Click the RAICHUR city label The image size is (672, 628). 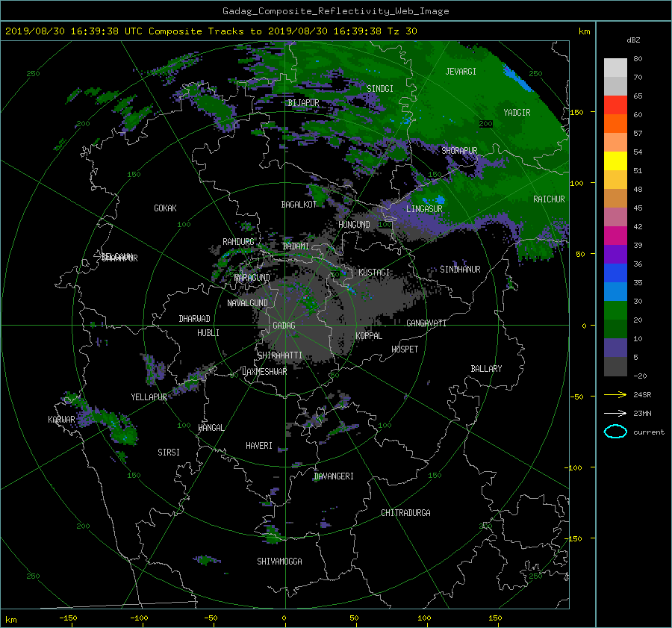(x=549, y=199)
